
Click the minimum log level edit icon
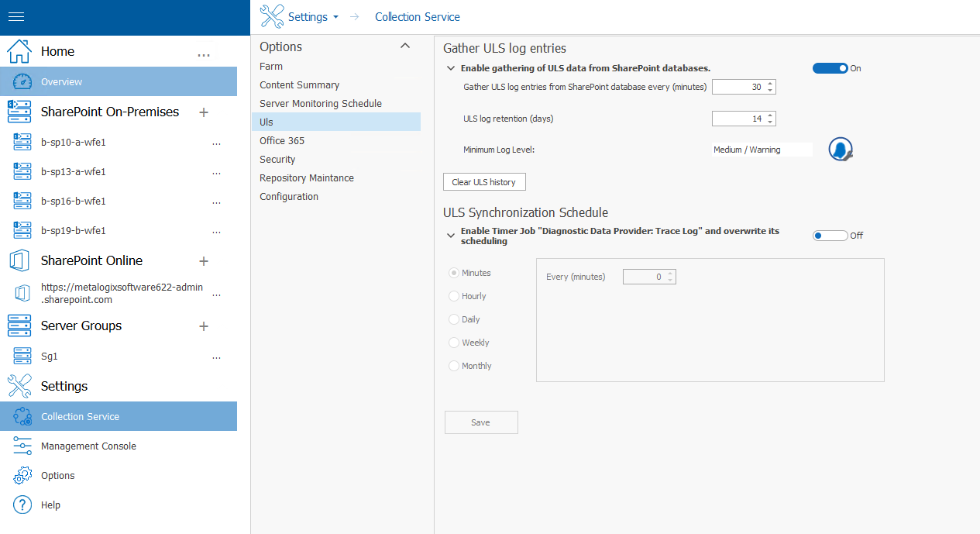pyautogui.click(x=840, y=149)
